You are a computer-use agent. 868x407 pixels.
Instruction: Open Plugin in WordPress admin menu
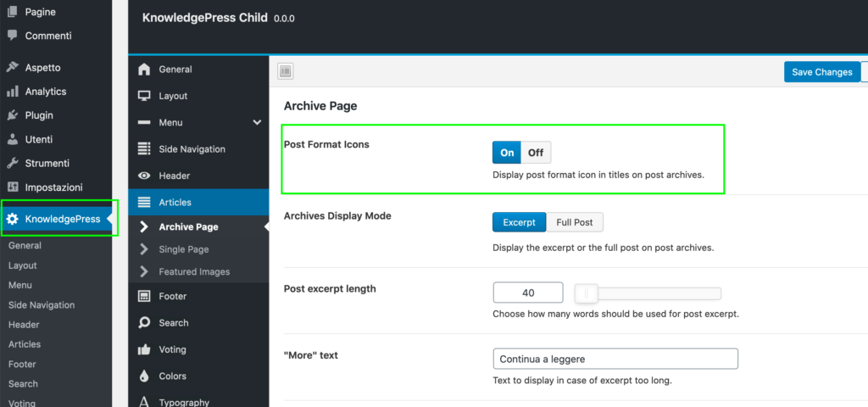pyautogui.click(x=39, y=115)
